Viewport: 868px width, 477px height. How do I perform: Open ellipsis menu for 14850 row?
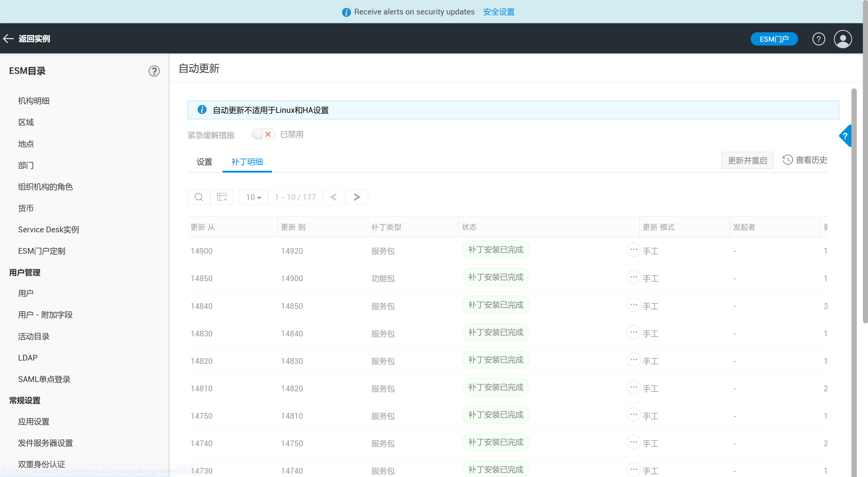click(x=633, y=277)
